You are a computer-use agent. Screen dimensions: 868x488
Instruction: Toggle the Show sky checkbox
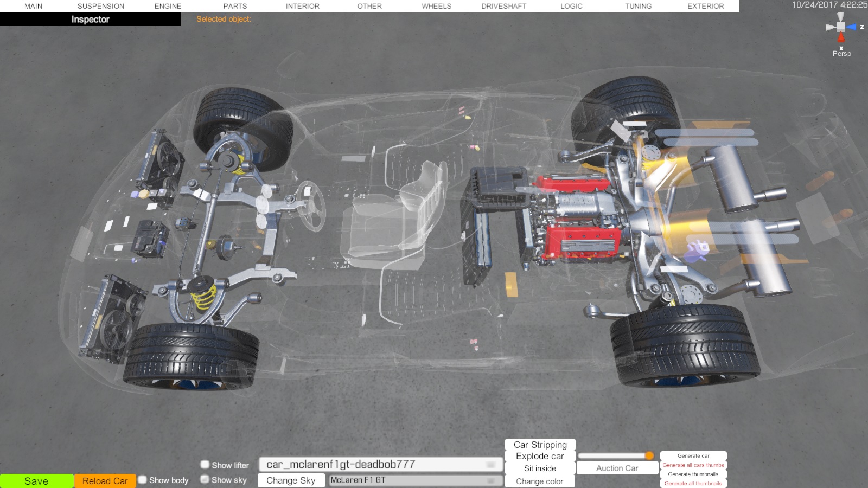tap(205, 479)
